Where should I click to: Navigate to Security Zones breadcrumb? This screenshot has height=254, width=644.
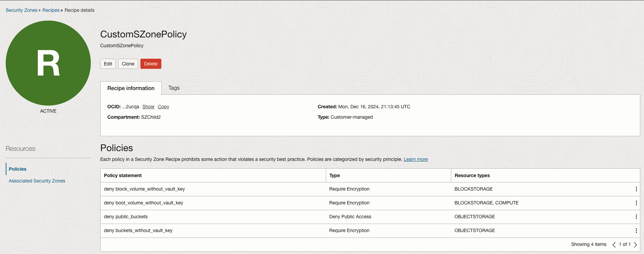22,10
